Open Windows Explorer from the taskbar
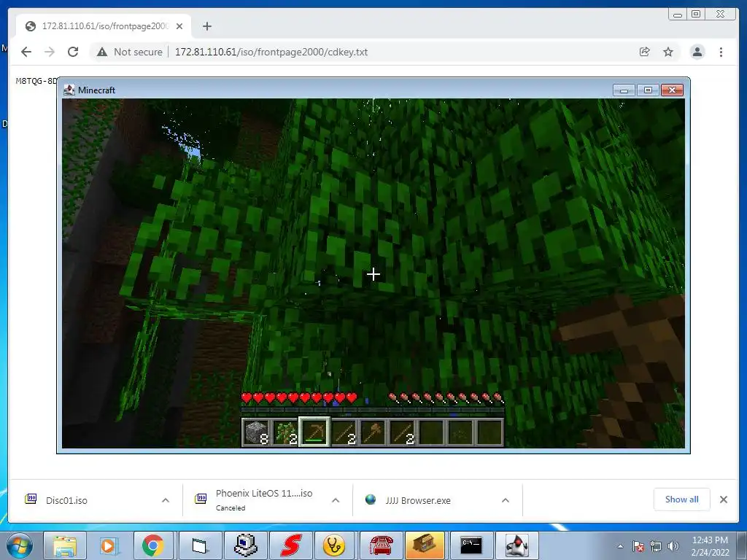This screenshot has height=560, width=747. [x=65, y=545]
